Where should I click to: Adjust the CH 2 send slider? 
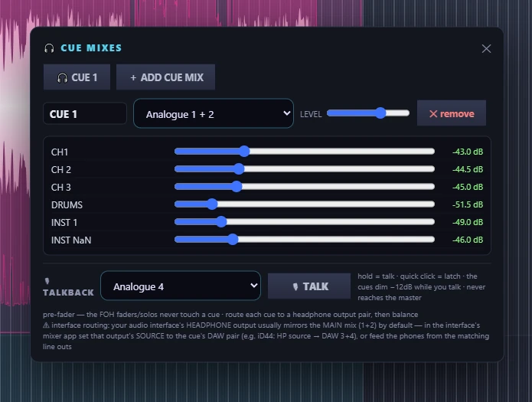pos(305,168)
